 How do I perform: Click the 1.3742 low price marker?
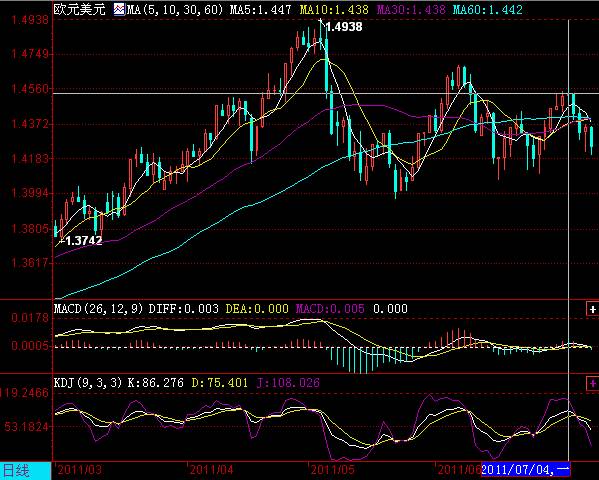pyautogui.click(x=84, y=240)
